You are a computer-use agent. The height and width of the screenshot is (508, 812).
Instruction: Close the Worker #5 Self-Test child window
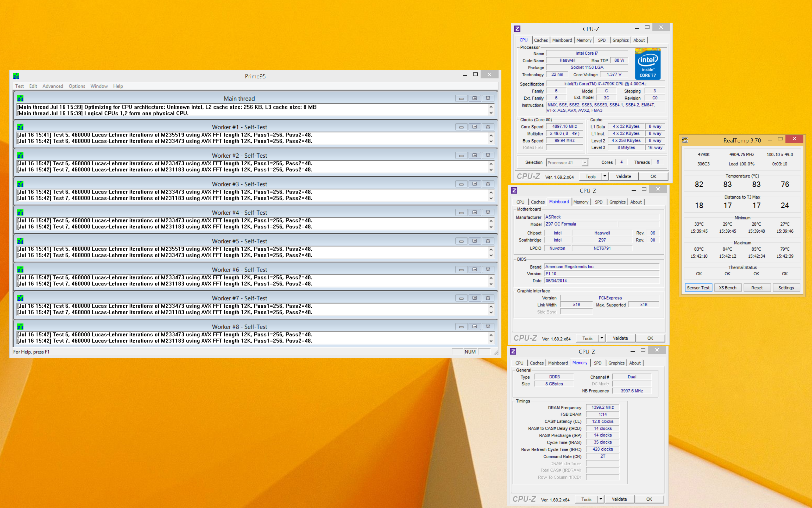(488, 241)
